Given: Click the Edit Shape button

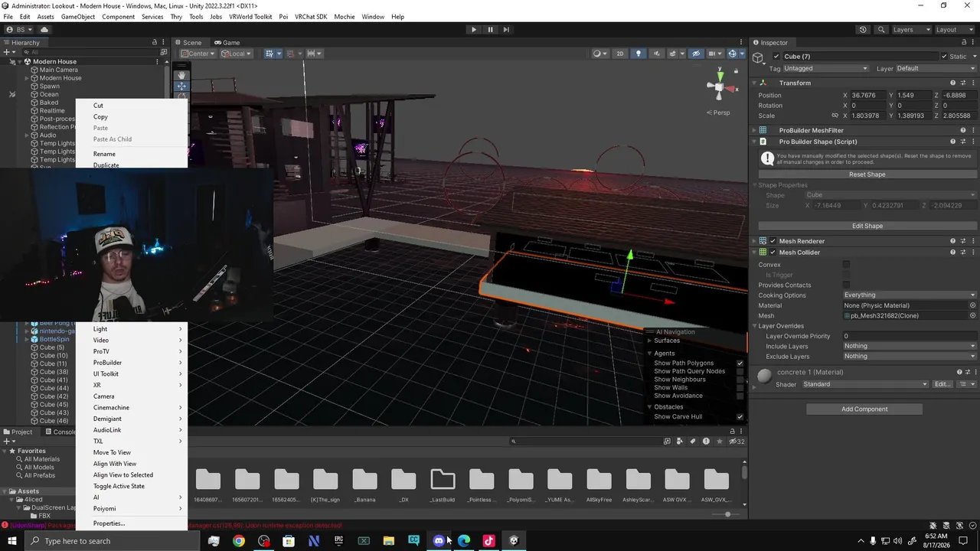Looking at the screenshot, I should pos(867,226).
